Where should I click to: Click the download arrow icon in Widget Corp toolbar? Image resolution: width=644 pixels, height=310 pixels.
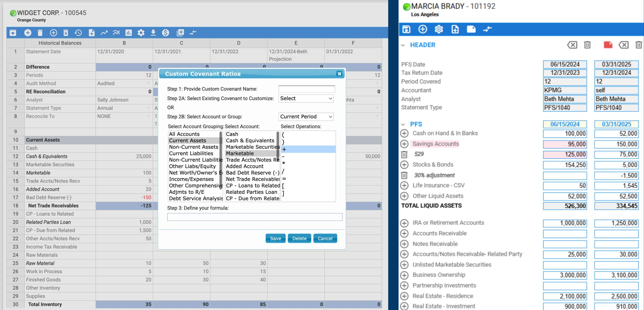coord(153,33)
